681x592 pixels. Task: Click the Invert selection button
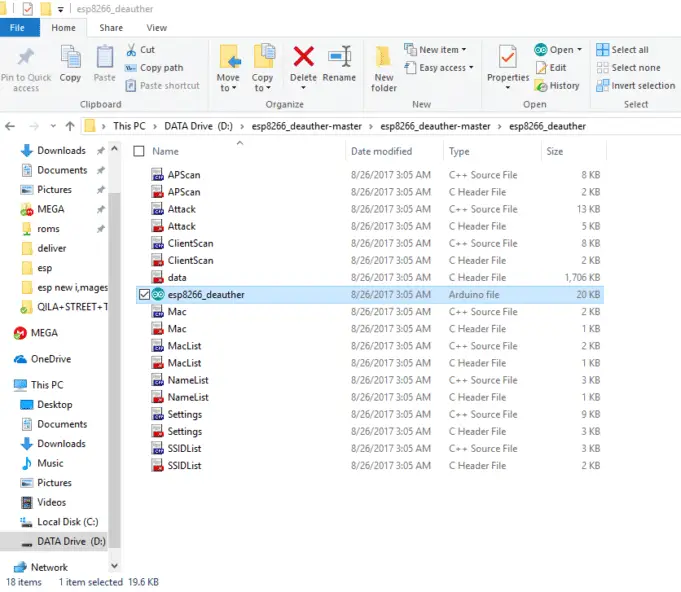coord(636,85)
